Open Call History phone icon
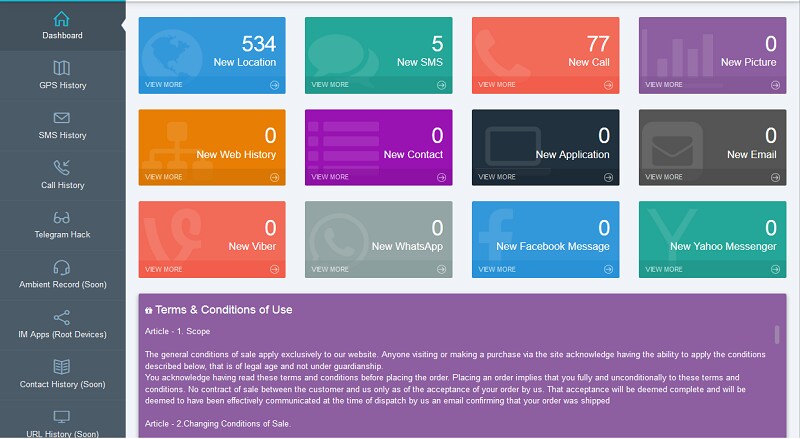The width and height of the screenshot is (800, 439). [62, 167]
